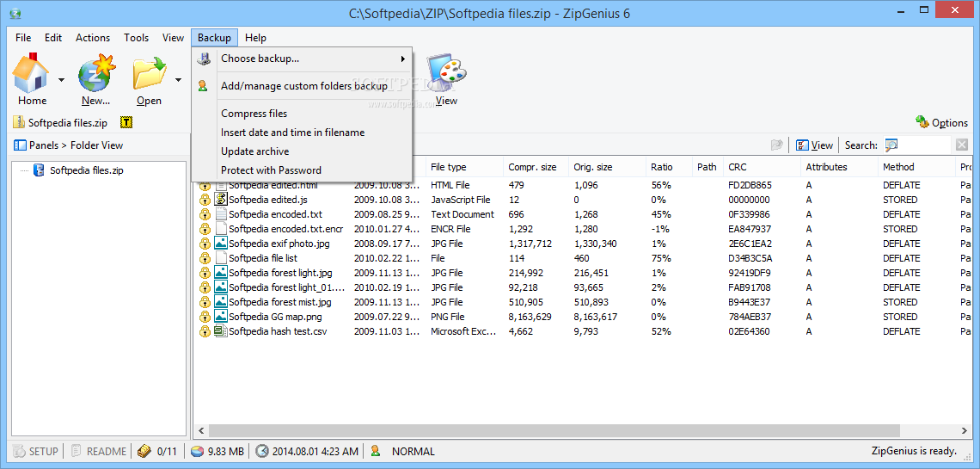980x469 pixels.
Task: Click the lock icon of Softpedia edited.js
Action: pos(205,201)
